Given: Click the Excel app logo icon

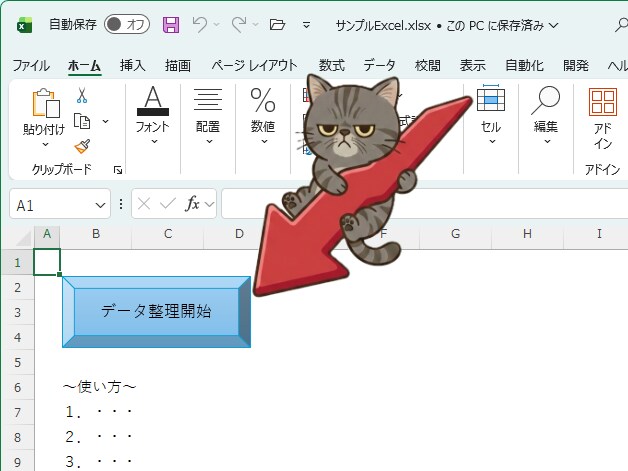Looking at the screenshot, I should [x=24, y=26].
